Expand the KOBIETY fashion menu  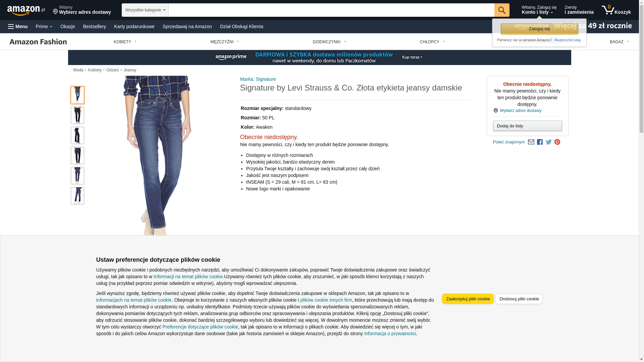125,42
